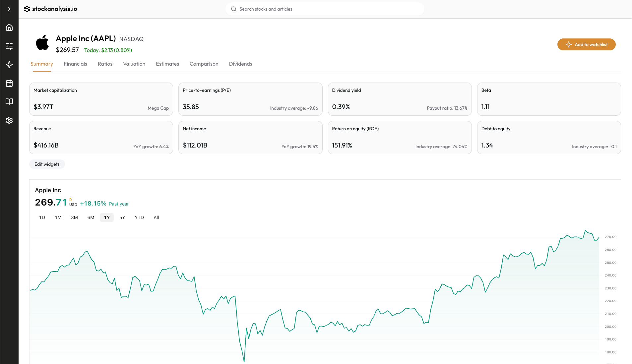This screenshot has width=632, height=364.
Task: Expand the collapsed left sidebar
Action: point(9,9)
